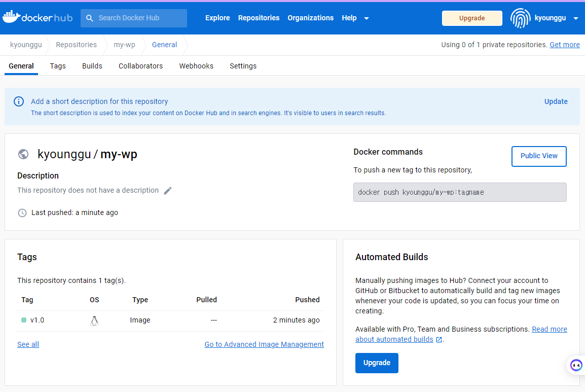Switch to the Tags tab
585x392 pixels.
[x=58, y=66]
